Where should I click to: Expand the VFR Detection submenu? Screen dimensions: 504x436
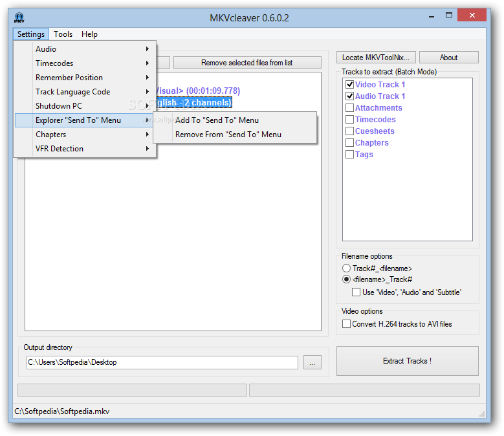[85, 148]
